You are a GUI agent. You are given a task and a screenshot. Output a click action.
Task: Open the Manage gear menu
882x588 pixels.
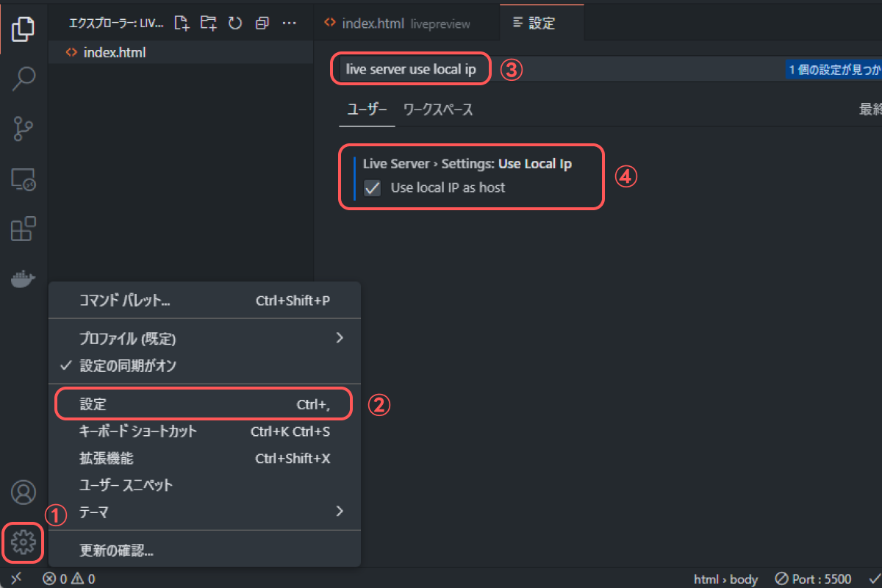(23, 542)
